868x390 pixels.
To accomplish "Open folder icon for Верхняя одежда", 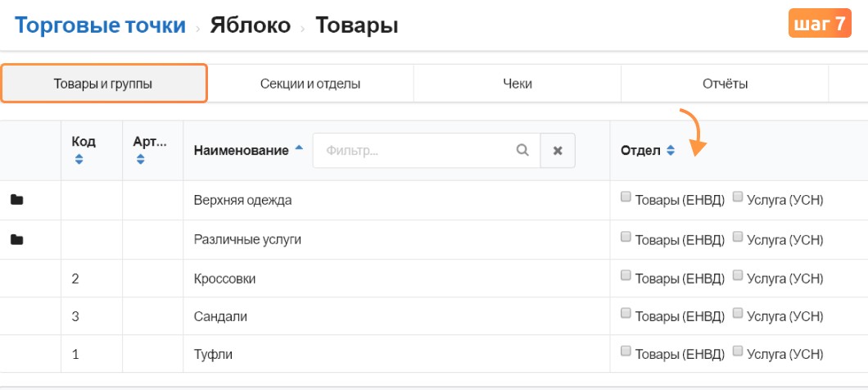I will (x=16, y=200).
